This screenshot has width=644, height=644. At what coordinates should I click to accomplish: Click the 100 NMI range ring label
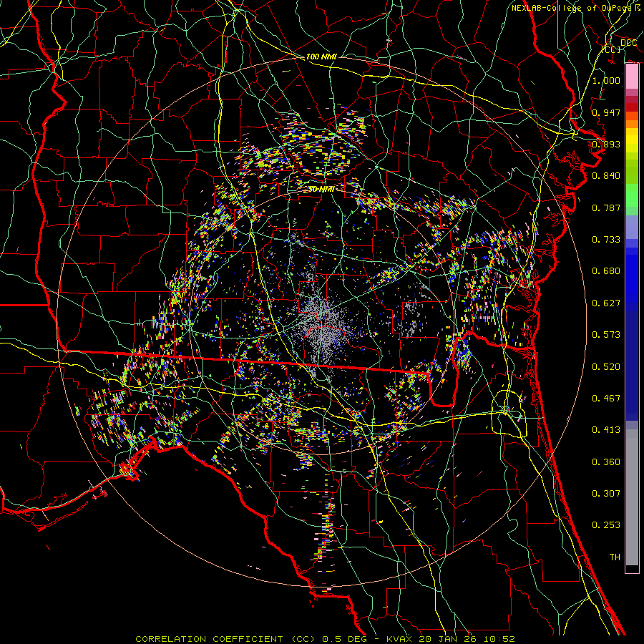pyautogui.click(x=321, y=56)
